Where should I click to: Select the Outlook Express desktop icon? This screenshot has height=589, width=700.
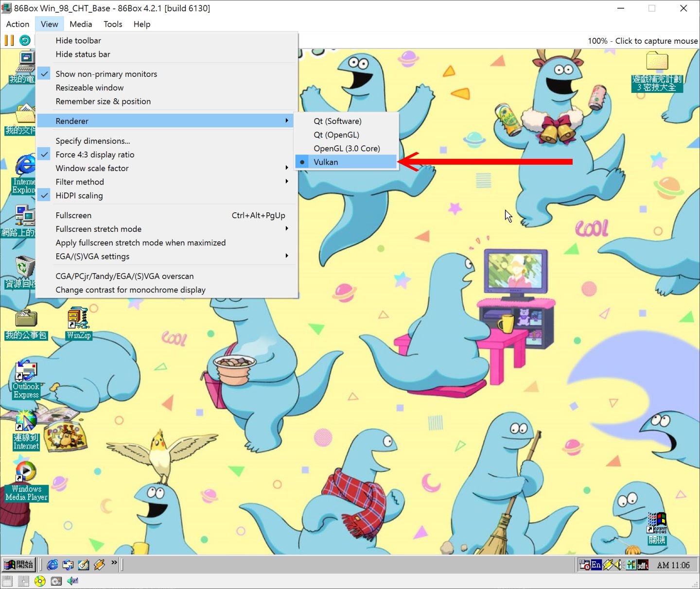[x=26, y=380]
